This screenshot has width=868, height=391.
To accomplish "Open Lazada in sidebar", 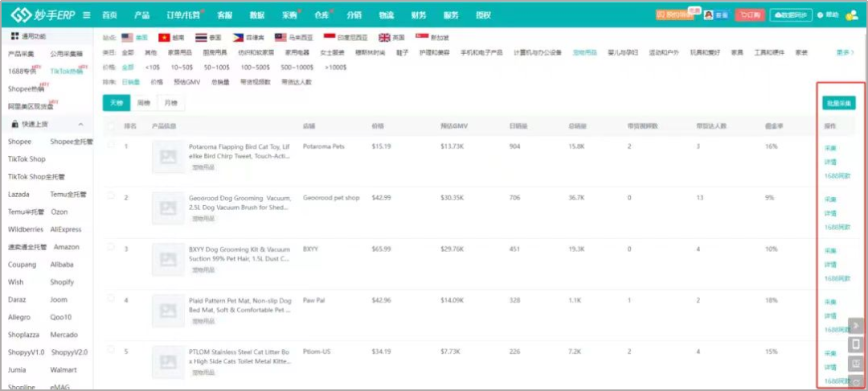I will coord(18,195).
